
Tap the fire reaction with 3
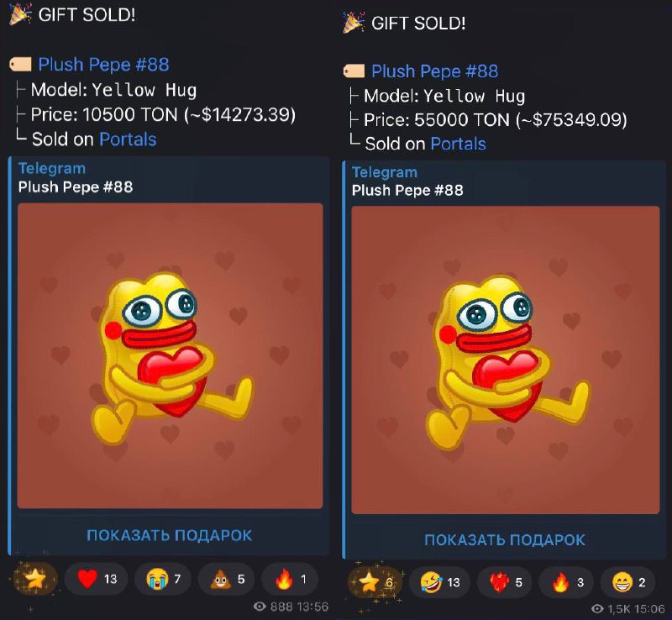click(x=566, y=582)
